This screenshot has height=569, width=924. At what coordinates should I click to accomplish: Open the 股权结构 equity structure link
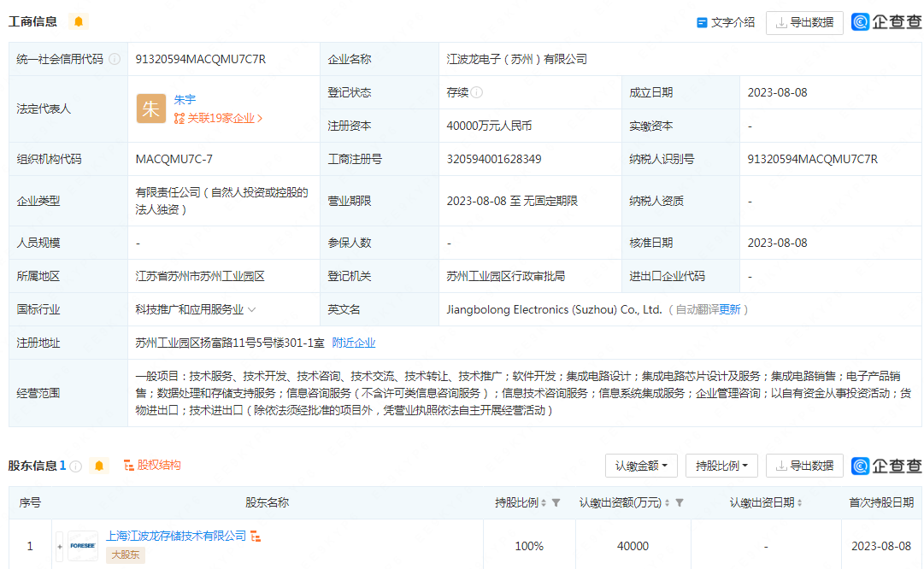tap(152, 466)
